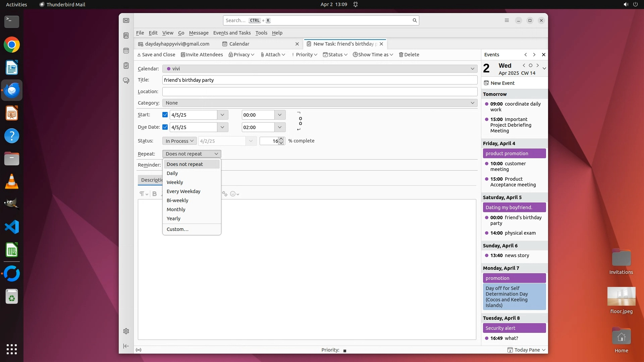Select Weekly from the repeat list

click(175, 182)
